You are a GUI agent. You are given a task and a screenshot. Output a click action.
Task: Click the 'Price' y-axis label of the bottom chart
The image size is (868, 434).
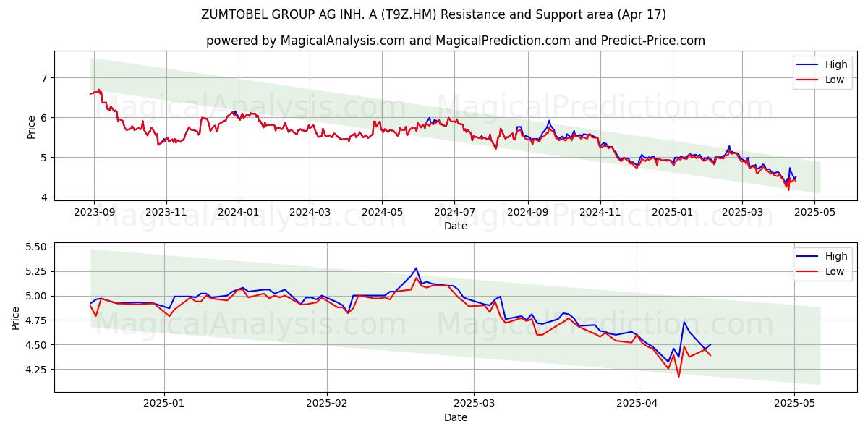click(17, 317)
